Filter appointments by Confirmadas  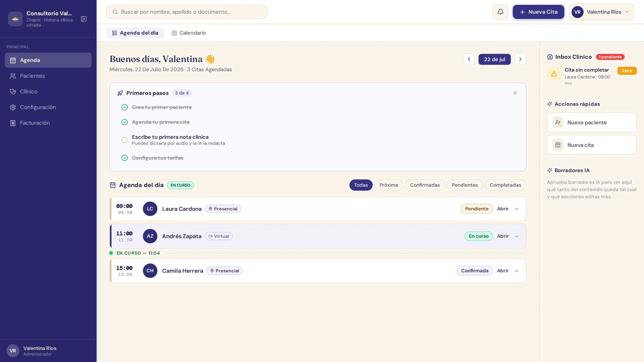425,185
